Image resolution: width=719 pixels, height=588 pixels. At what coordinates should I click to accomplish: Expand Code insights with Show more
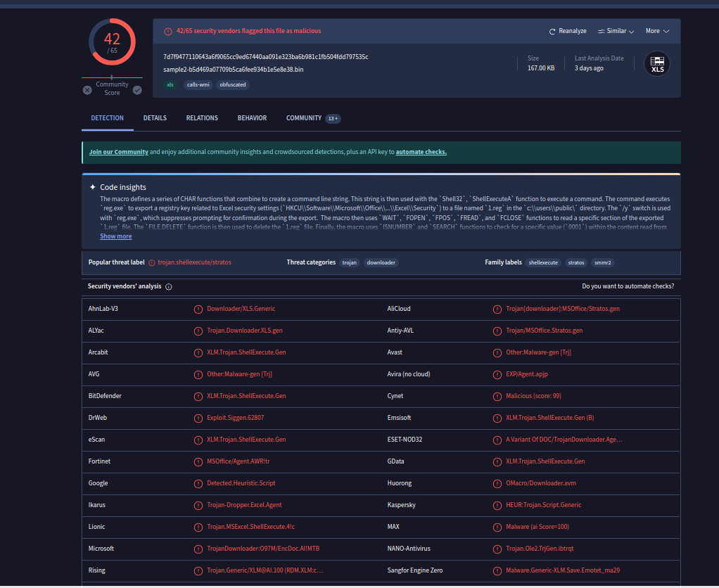point(115,236)
